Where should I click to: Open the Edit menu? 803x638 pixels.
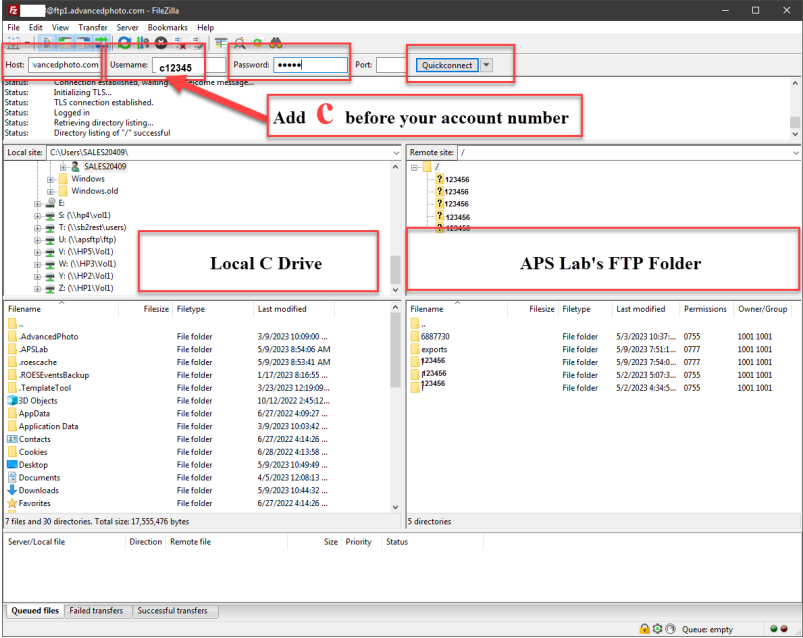[35, 28]
